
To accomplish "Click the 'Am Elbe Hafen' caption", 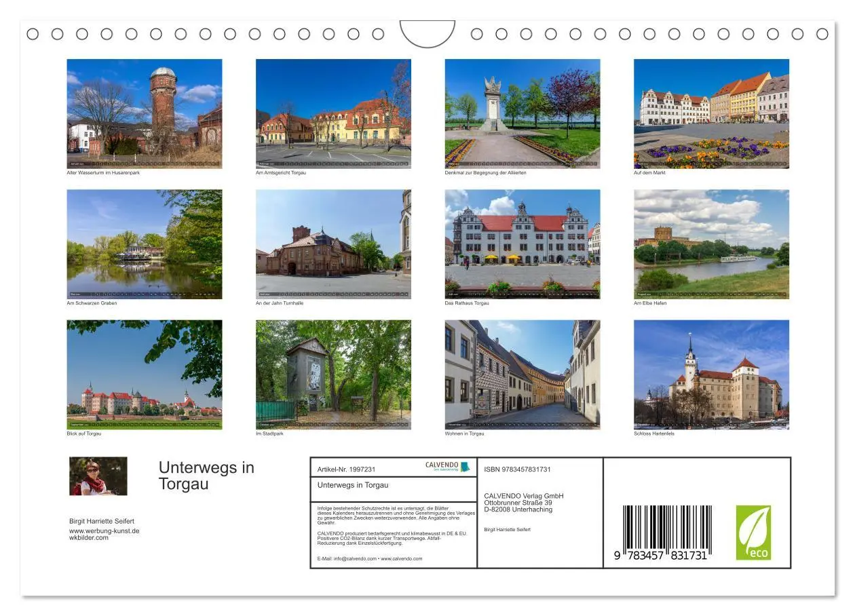I will coord(650,303).
